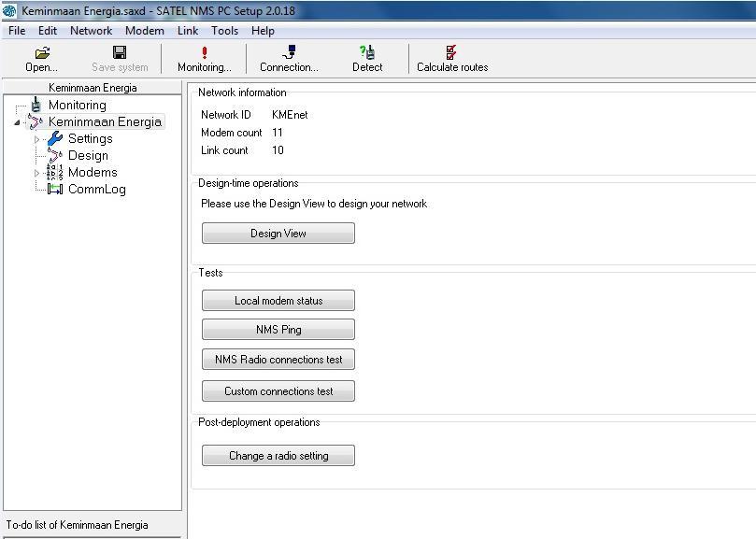Click the Connection... toolbar label
Screen dimensions: 756x539
pos(289,67)
